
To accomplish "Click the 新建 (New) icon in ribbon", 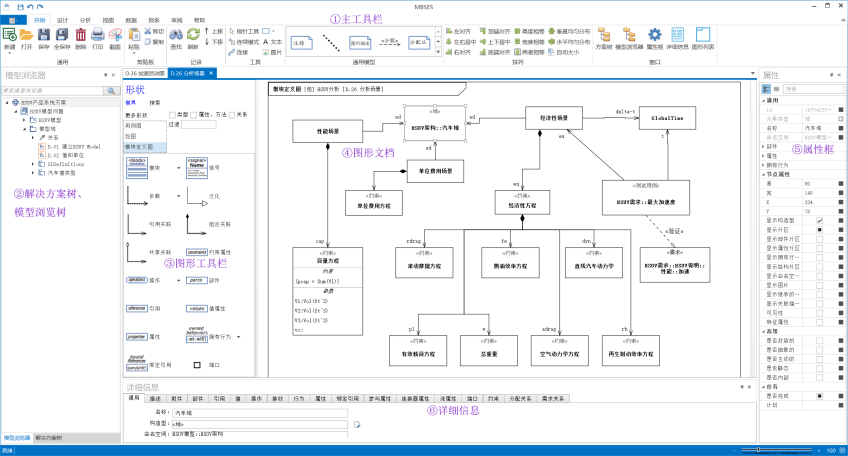I will point(9,36).
